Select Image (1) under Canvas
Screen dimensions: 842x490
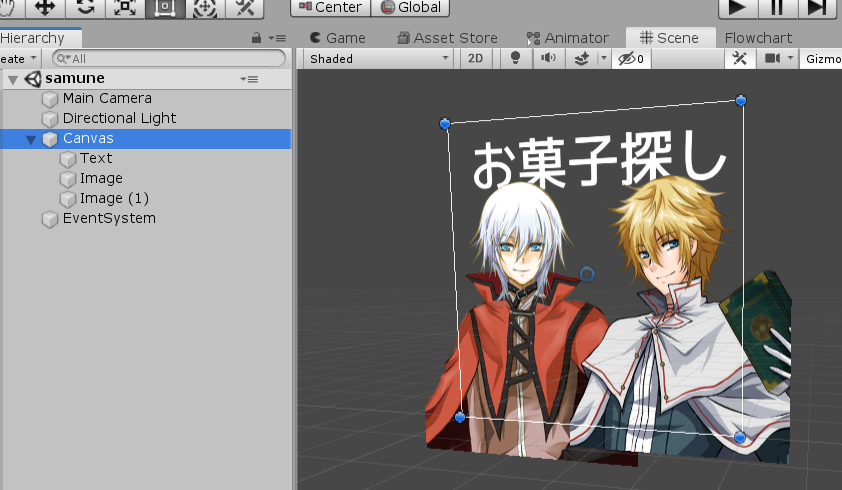[x=114, y=199]
